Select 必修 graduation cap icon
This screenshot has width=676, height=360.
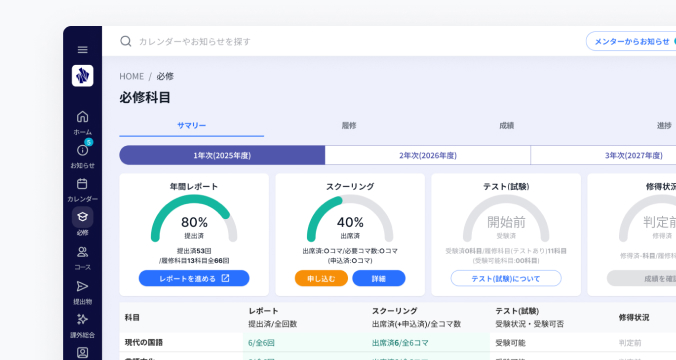tap(82, 217)
